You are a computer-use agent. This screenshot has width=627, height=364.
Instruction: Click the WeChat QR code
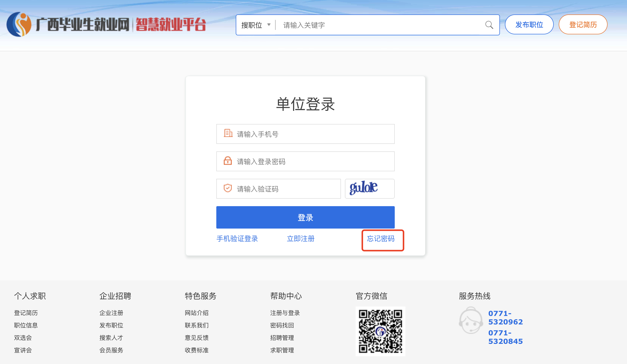(380, 331)
